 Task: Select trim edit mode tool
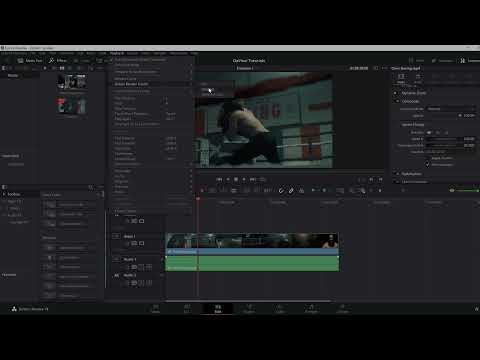pos(212,191)
